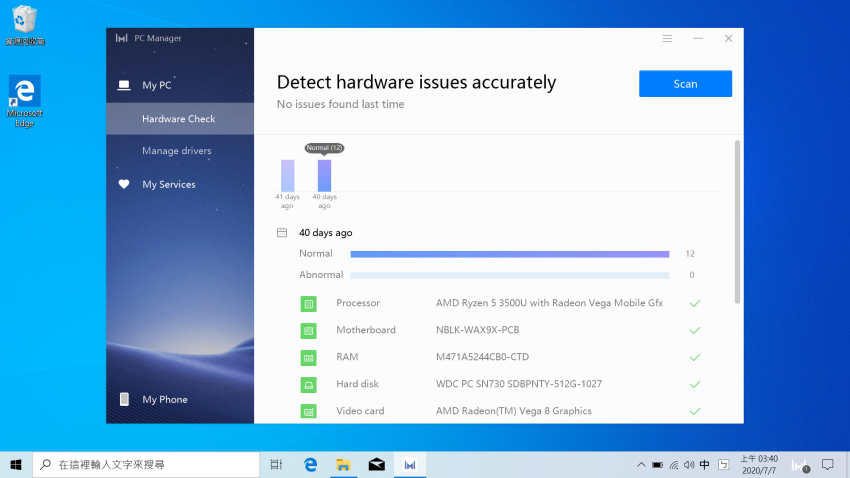Click the Abnormal result progress bar
This screenshot has height=478, width=850.
pyautogui.click(x=510, y=275)
